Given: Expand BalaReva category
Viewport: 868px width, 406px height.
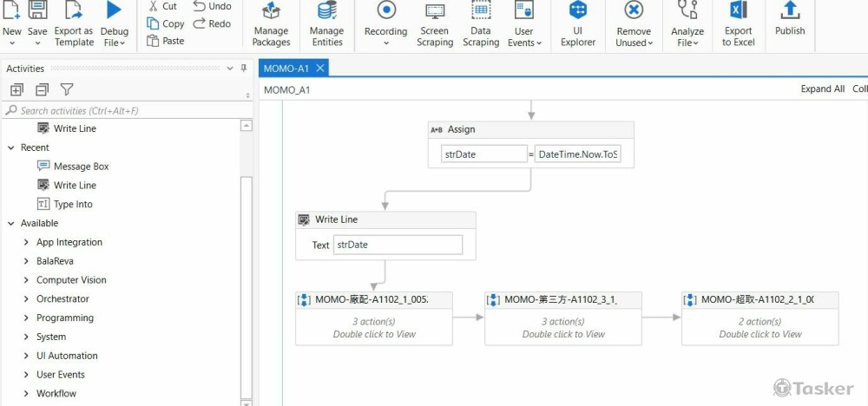Looking at the screenshot, I should tap(26, 261).
